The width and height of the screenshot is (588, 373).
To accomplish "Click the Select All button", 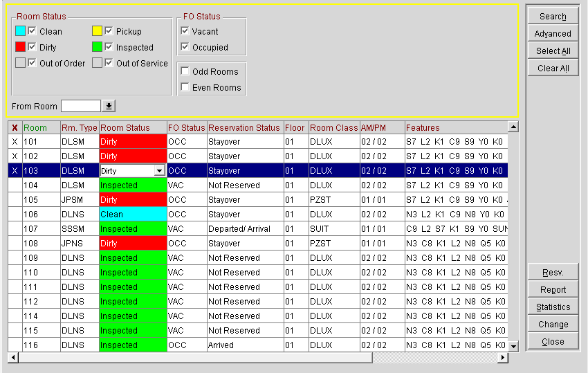I will [x=553, y=51].
